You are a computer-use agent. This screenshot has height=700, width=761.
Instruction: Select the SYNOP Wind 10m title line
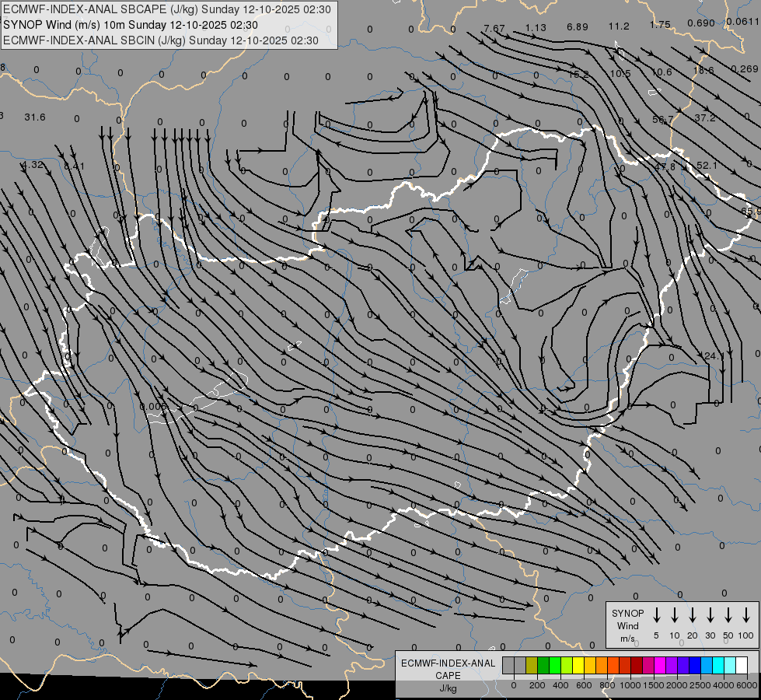[x=130, y=25]
